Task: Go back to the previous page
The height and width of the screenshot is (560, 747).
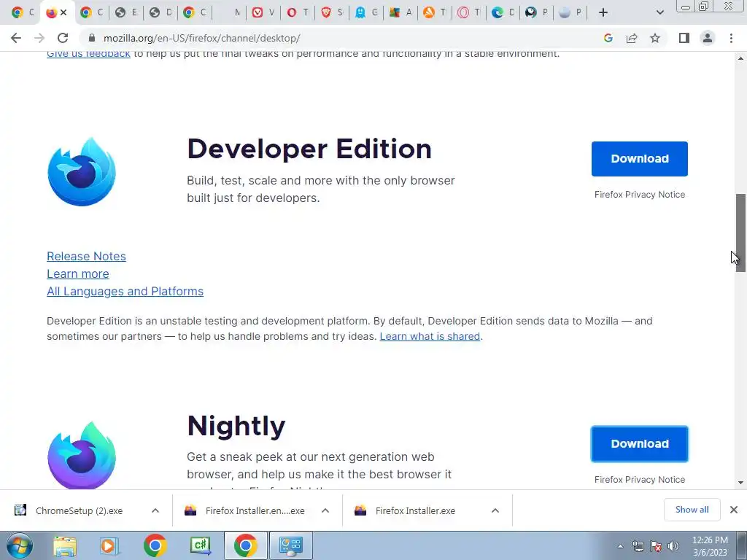Action: [16, 38]
